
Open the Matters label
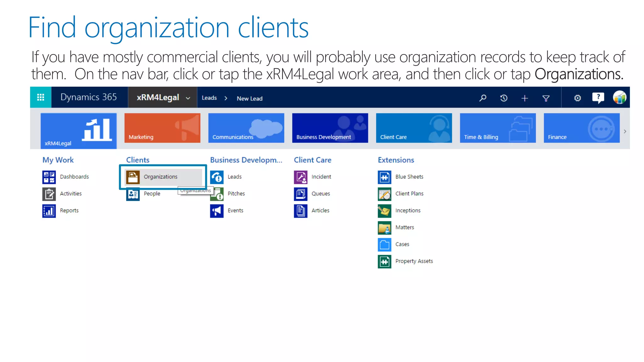tap(405, 228)
